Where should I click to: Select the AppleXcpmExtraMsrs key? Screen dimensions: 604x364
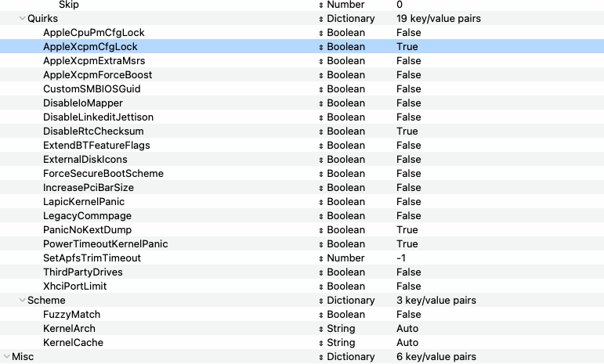(x=94, y=61)
